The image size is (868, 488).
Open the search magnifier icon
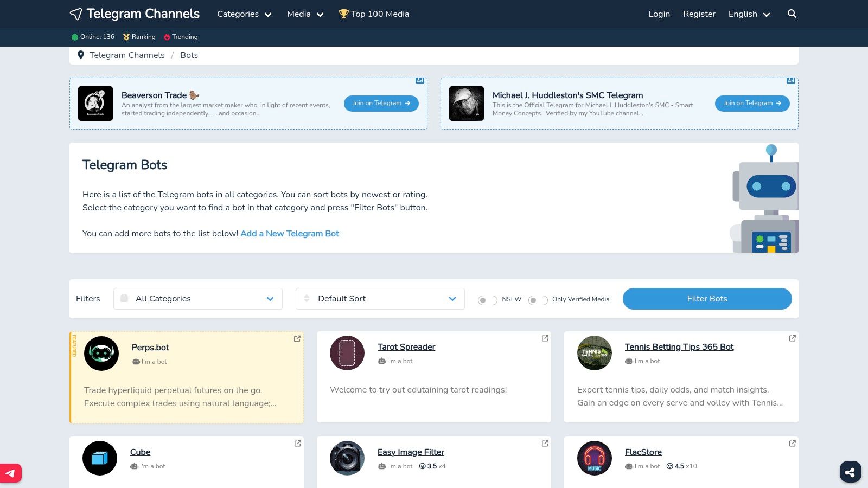click(x=792, y=14)
